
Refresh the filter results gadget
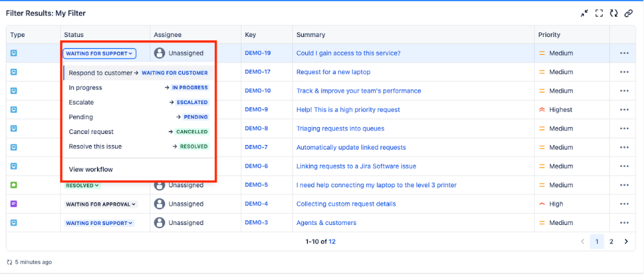(614, 13)
